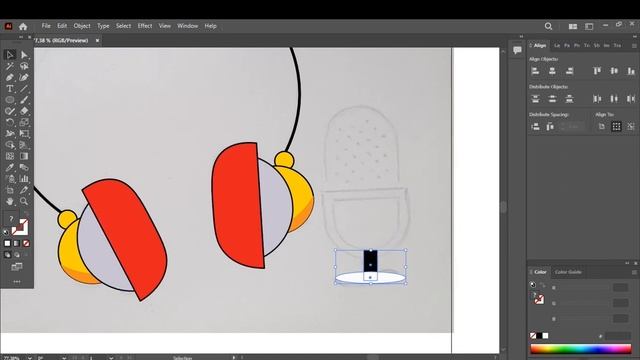Open the comments panel speech bubble

click(517, 50)
